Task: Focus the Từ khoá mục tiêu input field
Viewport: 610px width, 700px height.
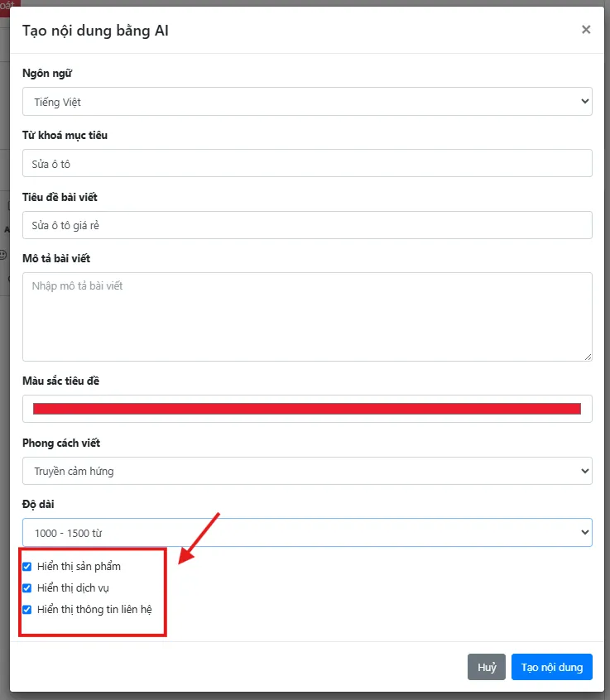Action: (x=307, y=163)
